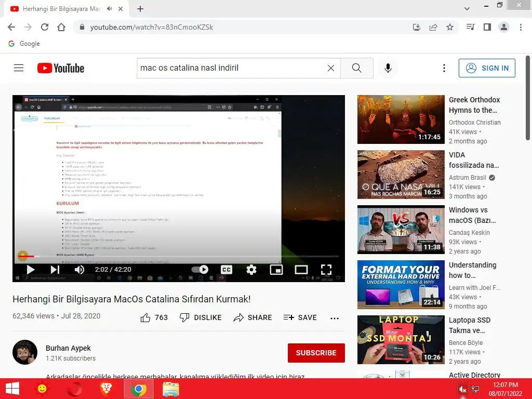Enable the miniplayer mode

276,270
